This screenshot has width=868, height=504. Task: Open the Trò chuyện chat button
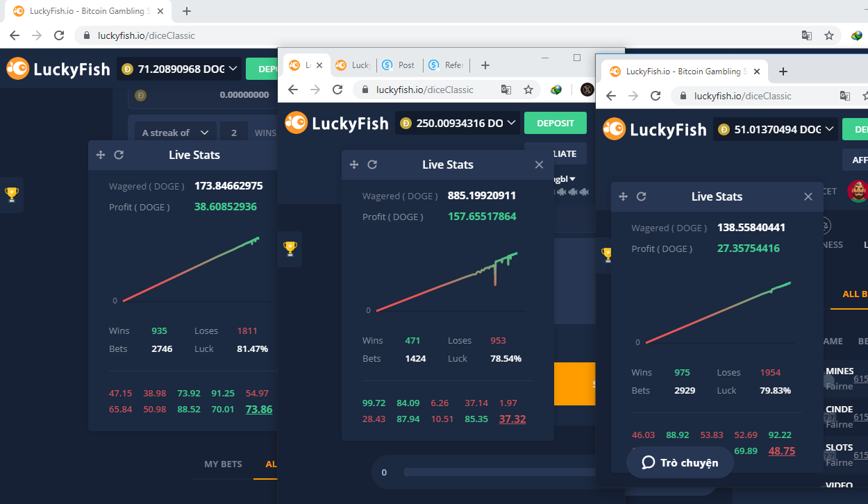pos(680,462)
